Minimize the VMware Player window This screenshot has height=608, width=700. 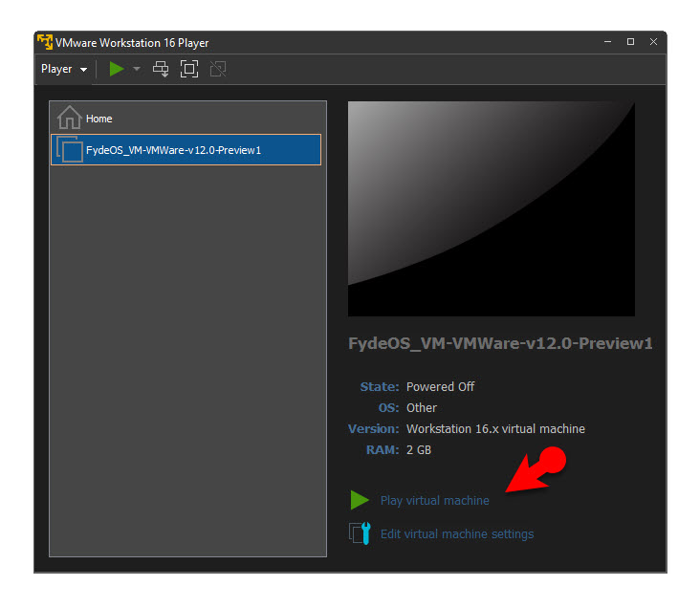click(x=607, y=42)
